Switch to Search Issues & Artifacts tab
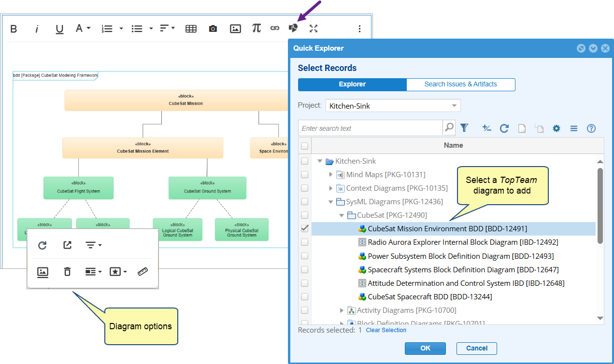The height and width of the screenshot is (364, 614). (460, 84)
